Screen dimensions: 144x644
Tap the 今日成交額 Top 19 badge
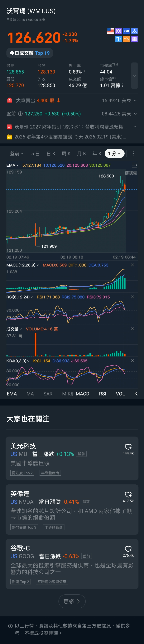(30, 53)
